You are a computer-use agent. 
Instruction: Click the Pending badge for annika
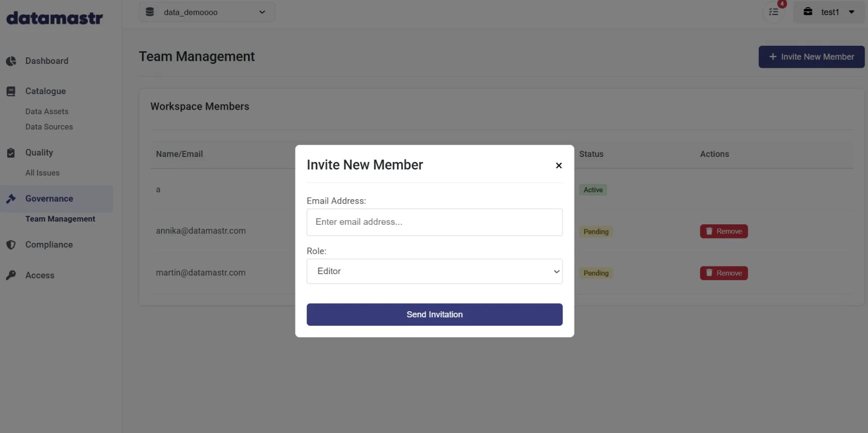pos(596,231)
